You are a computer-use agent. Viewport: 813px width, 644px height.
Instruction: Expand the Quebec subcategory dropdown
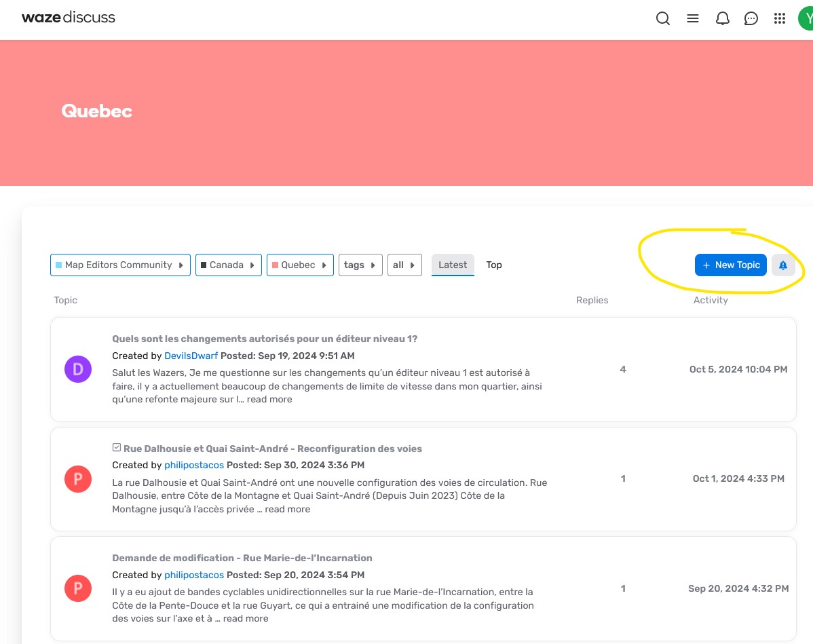pyautogui.click(x=300, y=265)
